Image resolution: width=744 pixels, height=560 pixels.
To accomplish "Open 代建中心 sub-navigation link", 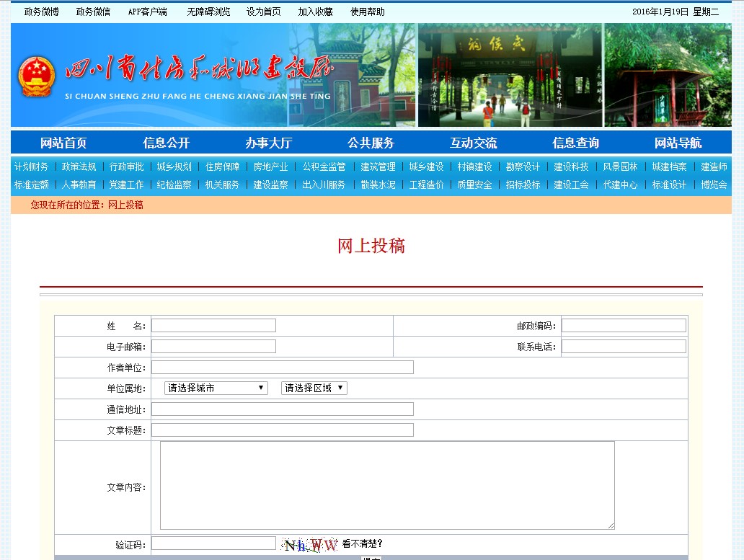I will click(620, 185).
